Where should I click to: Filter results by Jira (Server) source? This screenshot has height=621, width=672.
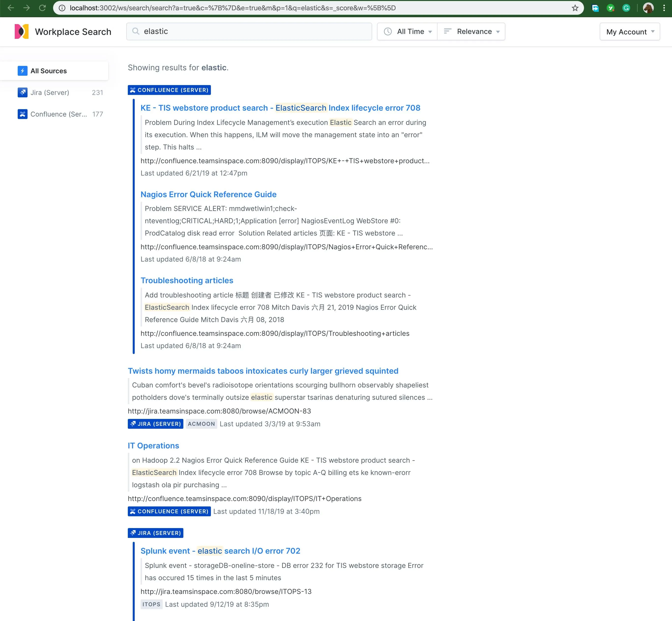pos(50,92)
